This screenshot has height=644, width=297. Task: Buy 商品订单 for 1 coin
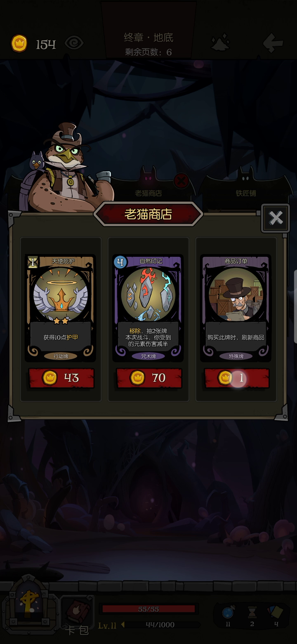tap(237, 378)
